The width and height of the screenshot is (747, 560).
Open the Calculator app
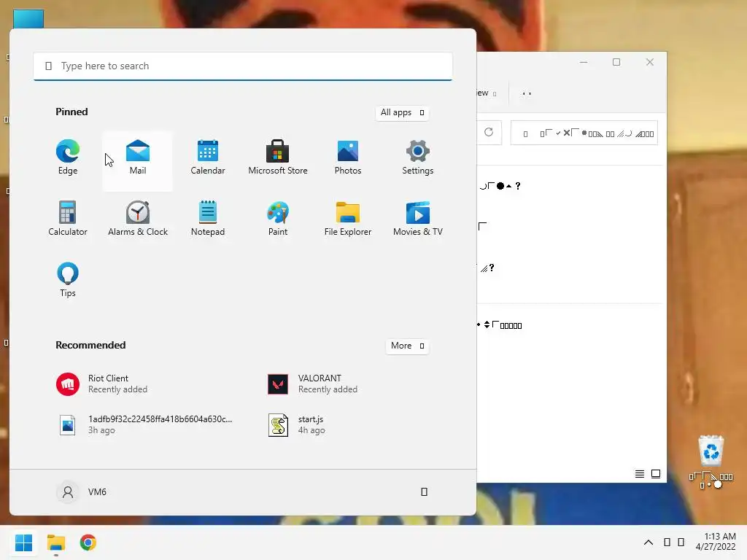68,219
